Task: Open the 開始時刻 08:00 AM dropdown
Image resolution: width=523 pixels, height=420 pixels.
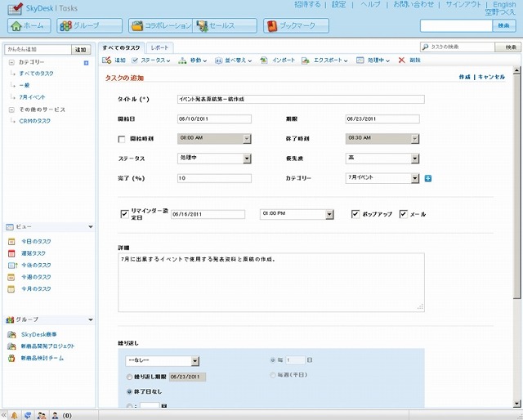Action: 214,138
